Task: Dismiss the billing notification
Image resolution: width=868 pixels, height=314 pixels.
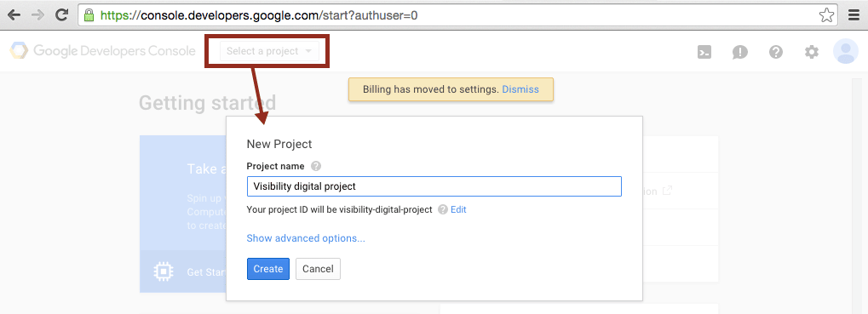Action: 520,89
